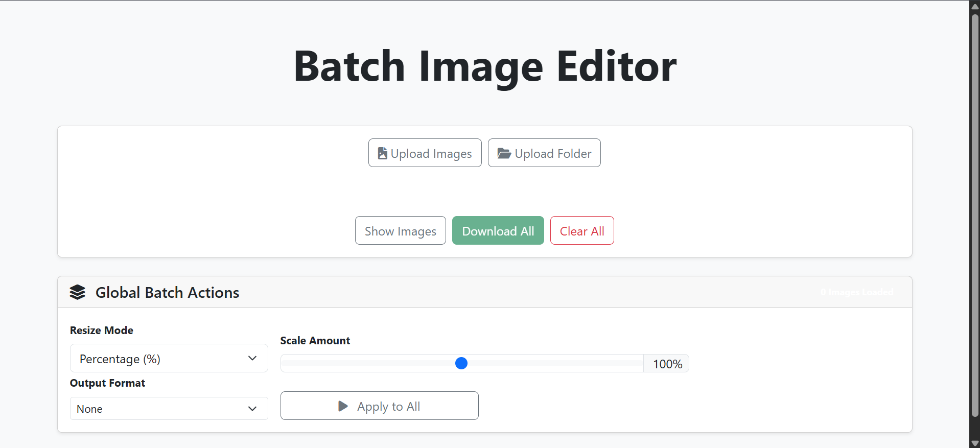Screen dimensions: 980x448
Task: Open the Resize Mode dropdown
Action: click(169, 358)
